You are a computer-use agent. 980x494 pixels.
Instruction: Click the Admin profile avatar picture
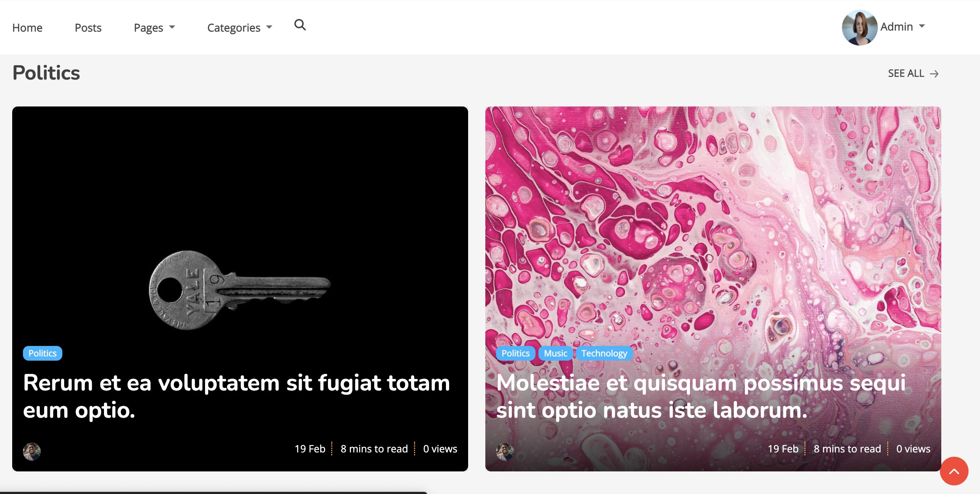point(860,27)
